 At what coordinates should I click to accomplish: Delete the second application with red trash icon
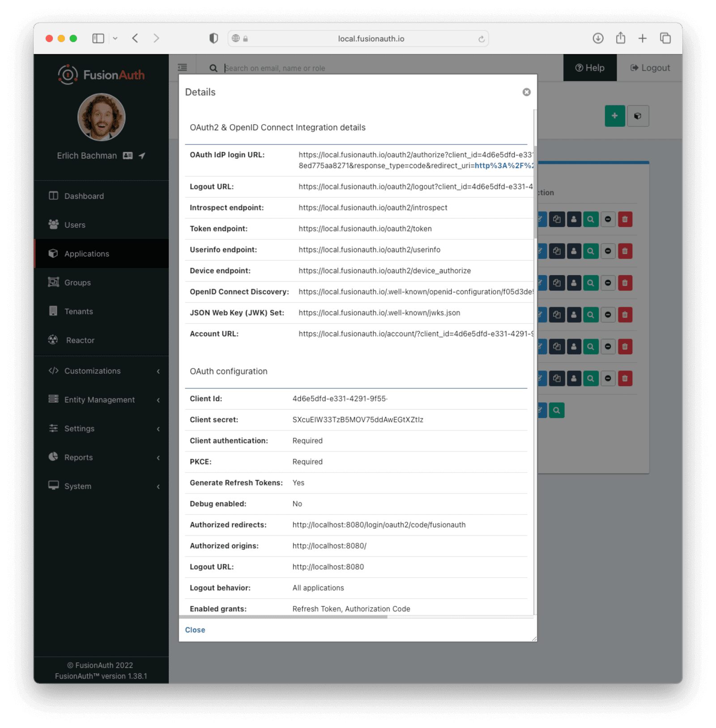(x=625, y=251)
